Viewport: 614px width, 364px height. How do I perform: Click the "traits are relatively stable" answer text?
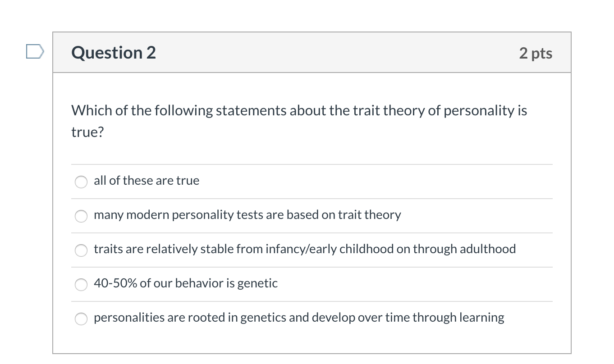tap(305, 249)
